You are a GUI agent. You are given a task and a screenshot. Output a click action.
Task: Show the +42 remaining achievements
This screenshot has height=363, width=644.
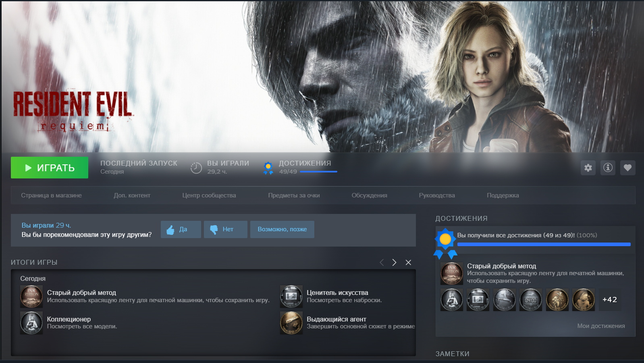click(610, 300)
